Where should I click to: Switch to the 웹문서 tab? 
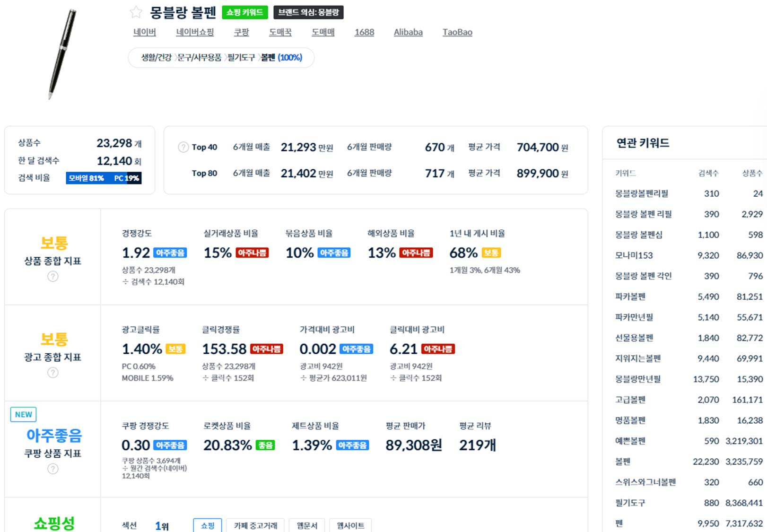pos(307,525)
